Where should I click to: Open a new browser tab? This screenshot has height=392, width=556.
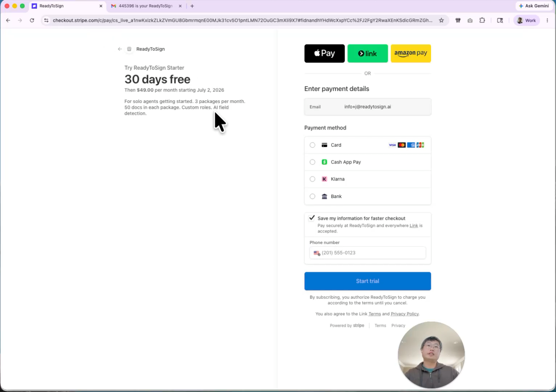pos(192,6)
